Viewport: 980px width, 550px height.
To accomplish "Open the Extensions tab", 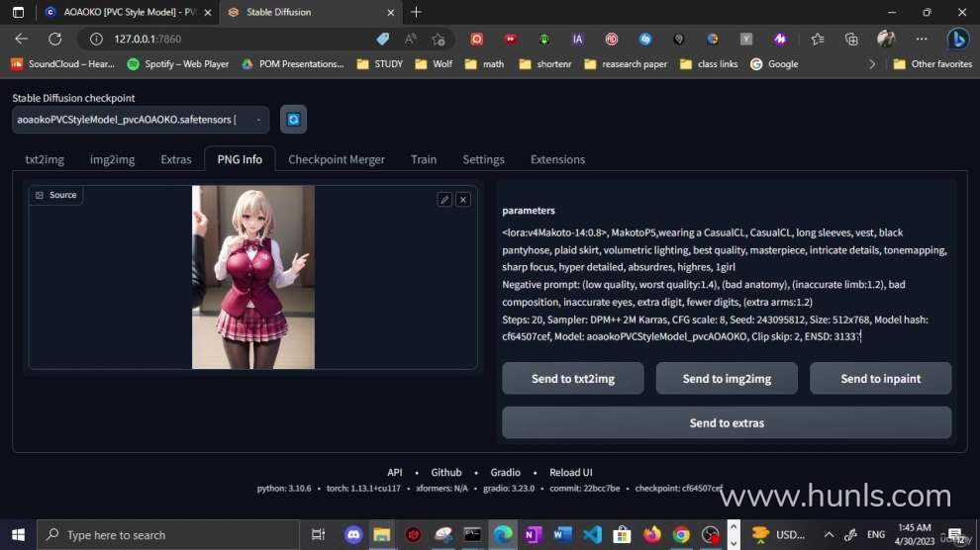I will (x=557, y=159).
